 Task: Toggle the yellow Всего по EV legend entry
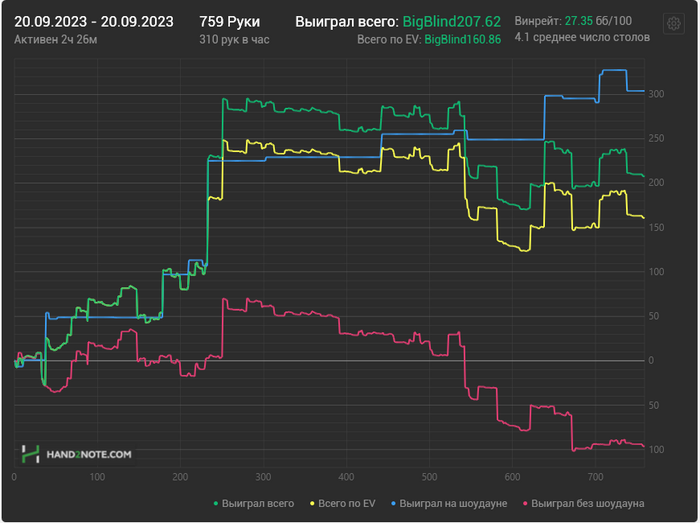pos(342,503)
